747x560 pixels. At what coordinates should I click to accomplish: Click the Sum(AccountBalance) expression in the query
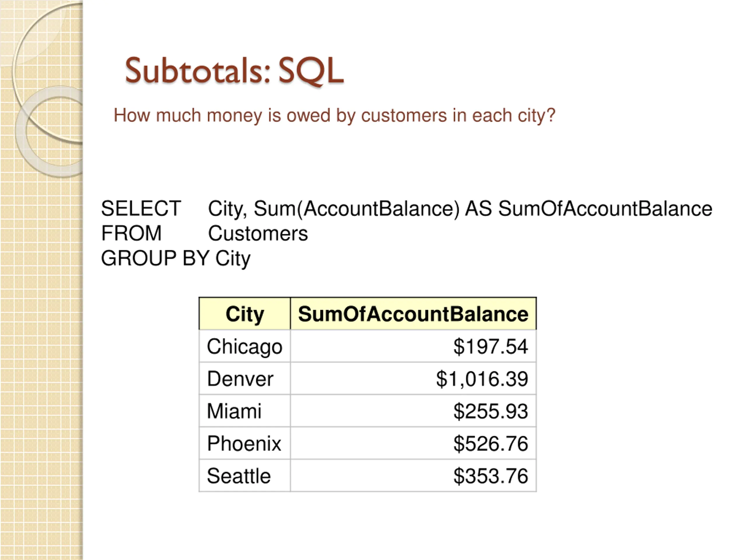[357, 209]
